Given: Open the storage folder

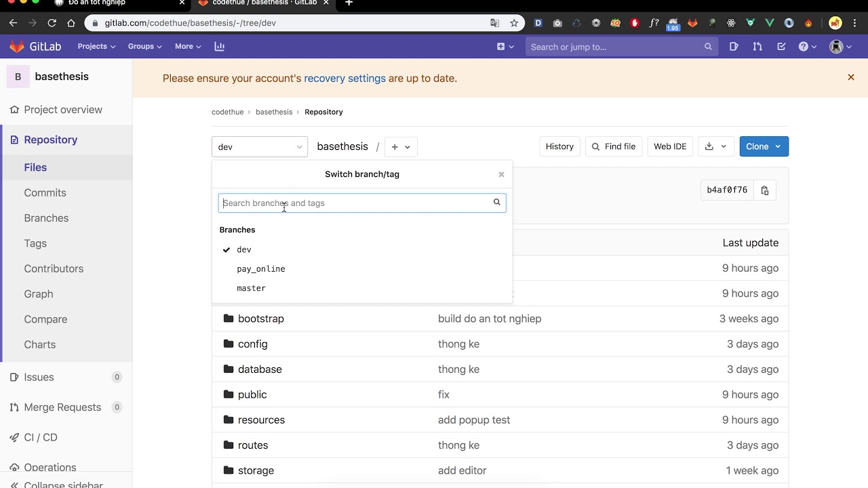Looking at the screenshot, I should [x=256, y=470].
